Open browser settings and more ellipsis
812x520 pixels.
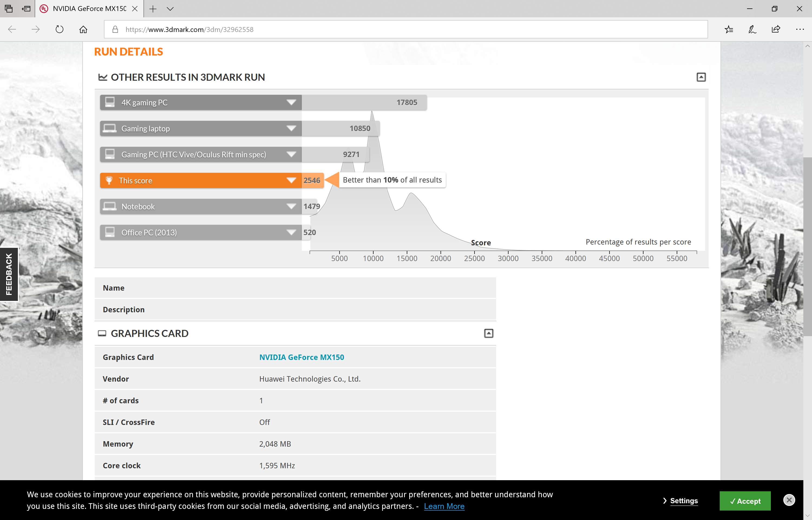(x=800, y=29)
